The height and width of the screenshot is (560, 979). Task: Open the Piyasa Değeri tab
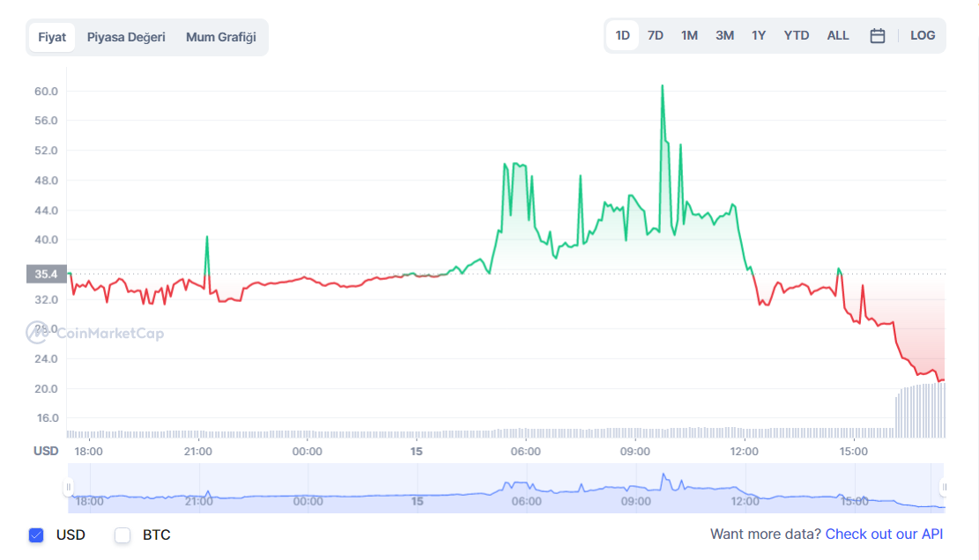click(126, 37)
